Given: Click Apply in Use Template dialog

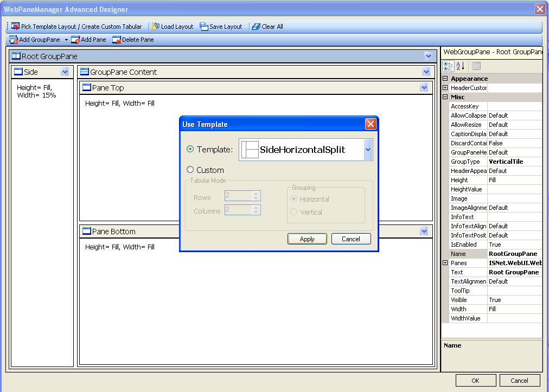Looking at the screenshot, I should [x=307, y=239].
